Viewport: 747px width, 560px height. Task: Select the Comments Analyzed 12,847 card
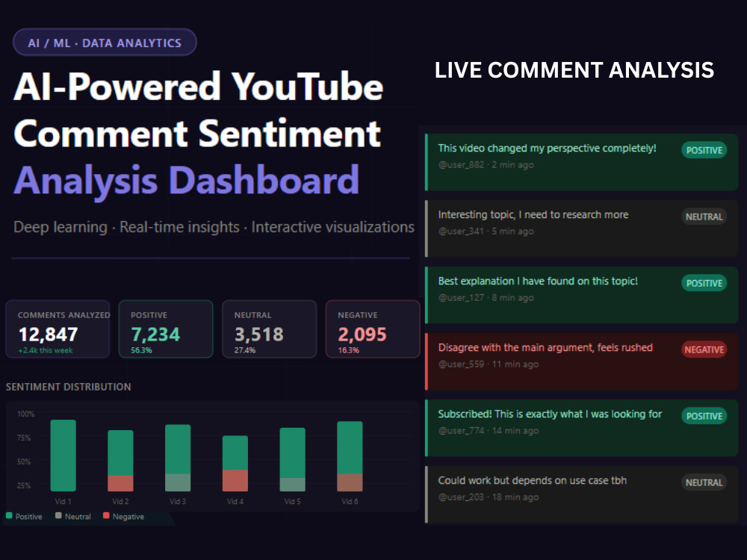[x=58, y=329]
